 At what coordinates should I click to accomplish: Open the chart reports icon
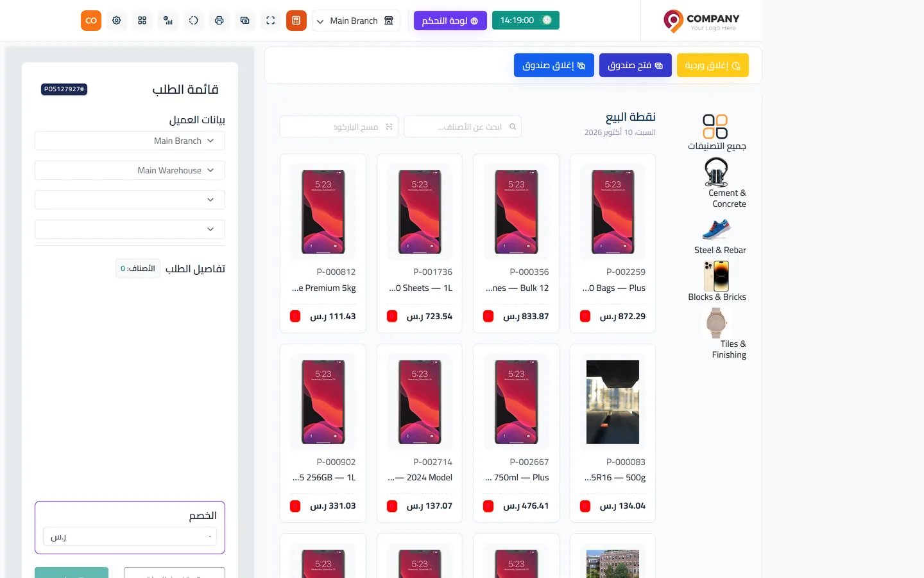(x=168, y=21)
